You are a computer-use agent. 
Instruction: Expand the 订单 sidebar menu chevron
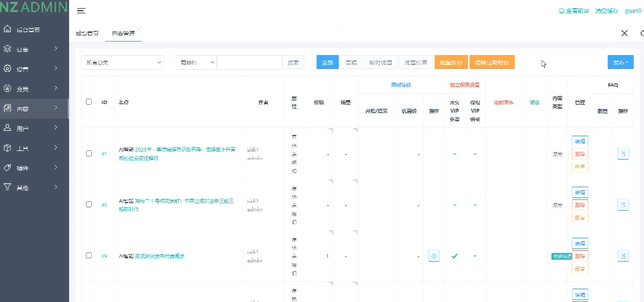(56, 48)
